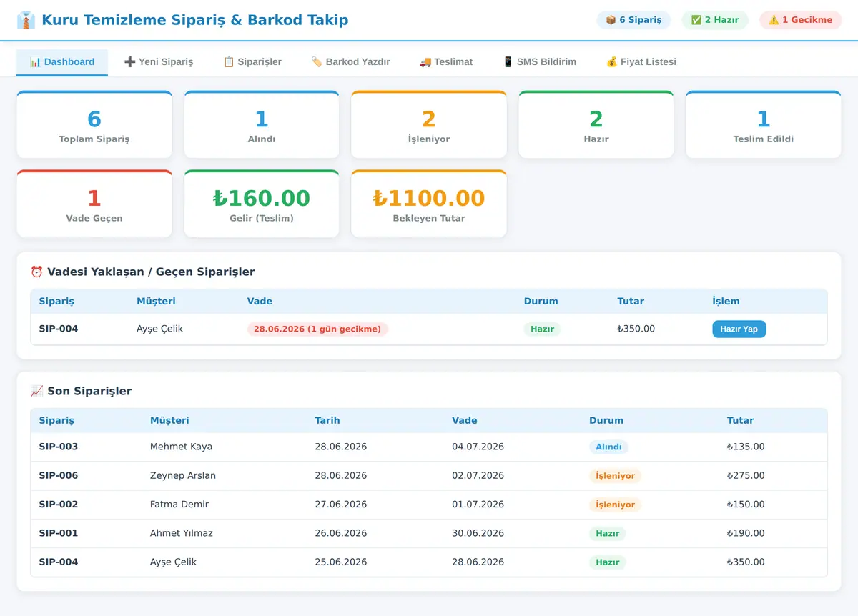Click the chart icon on Dashboard tab
This screenshot has width=858, height=616.
[x=35, y=62]
